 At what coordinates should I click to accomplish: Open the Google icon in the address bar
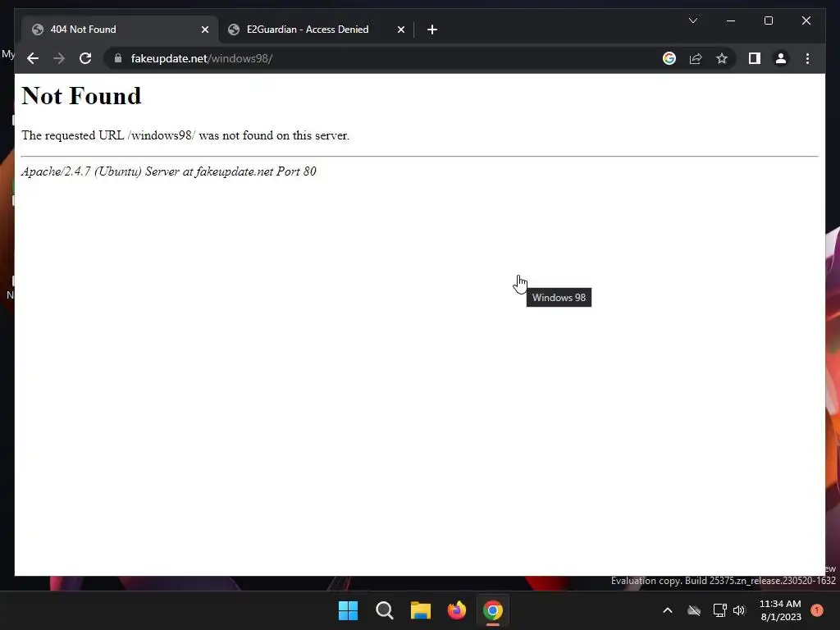[x=669, y=58]
